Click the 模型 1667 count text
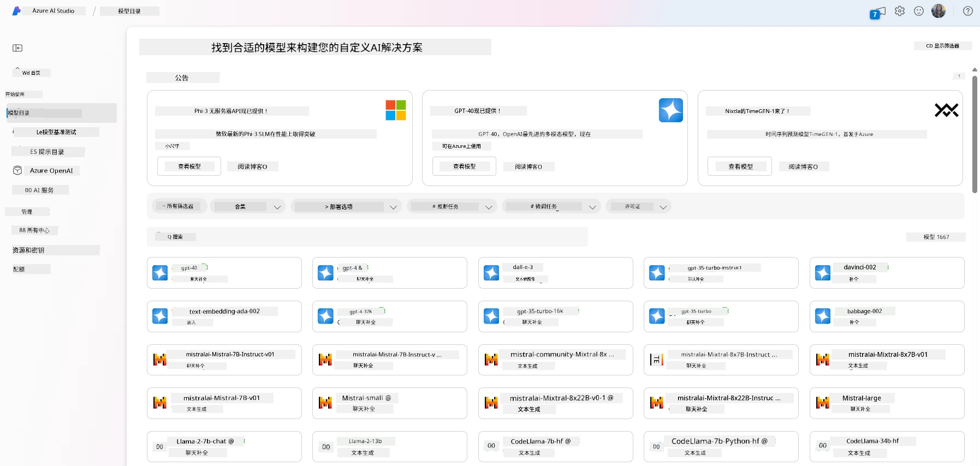The height and width of the screenshot is (466, 980). click(936, 237)
